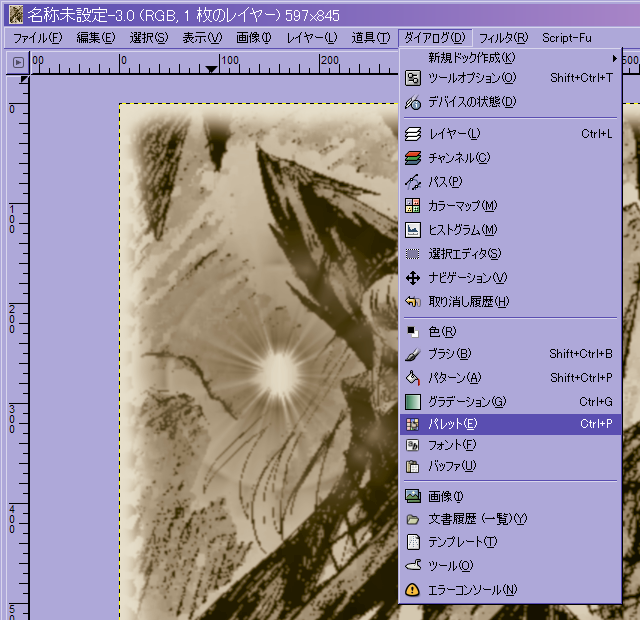Viewport: 640px width, 620px height.
Task: Select highlighted パレット(E) menu entry text
Action: pos(453,424)
